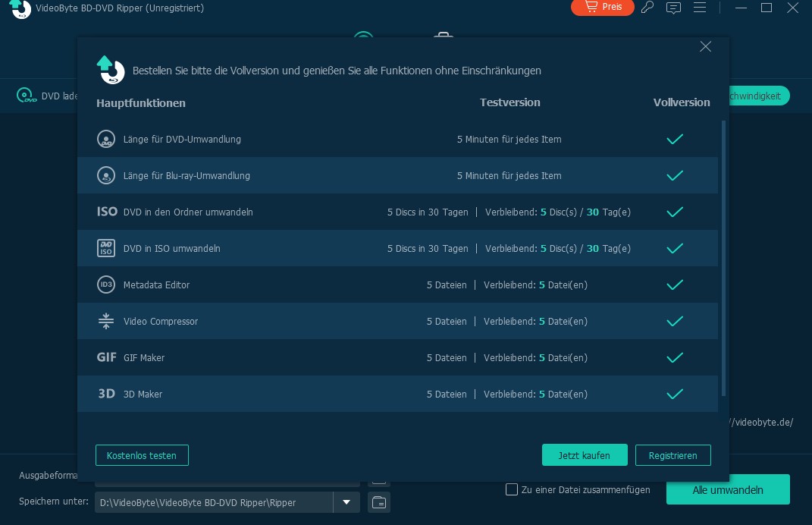
Task: Click the DVD ISO icon for ISO conversion
Action: 106,248
